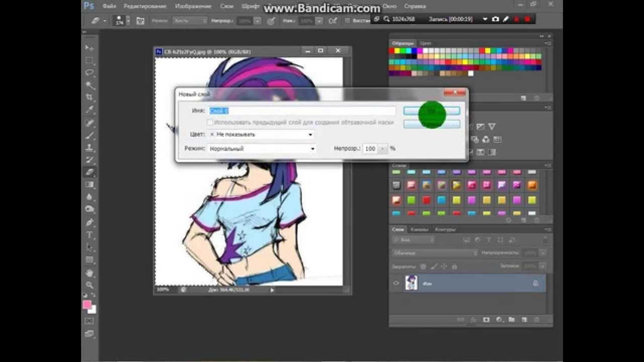Toggle pixel layer filter in Layers panel
644x362 pixels.
466,240
